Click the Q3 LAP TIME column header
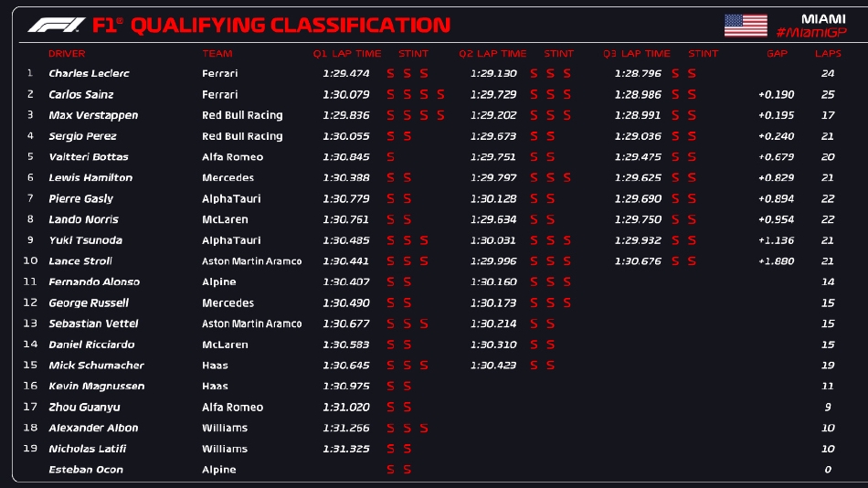Image resolution: width=868 pixels, height=488 pixels. click(637, 54)
